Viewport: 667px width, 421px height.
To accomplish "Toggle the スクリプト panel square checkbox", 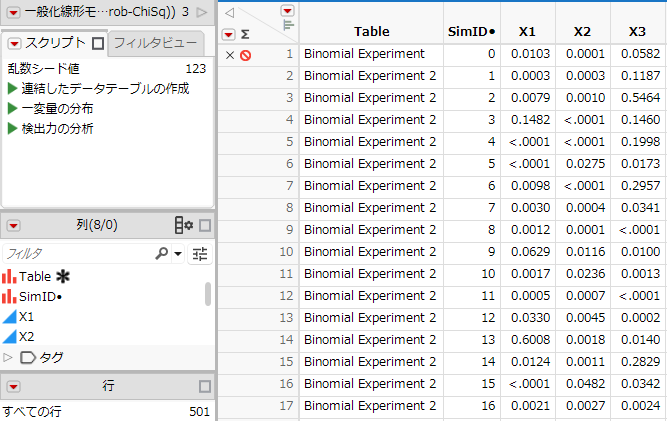I will 98,43.
